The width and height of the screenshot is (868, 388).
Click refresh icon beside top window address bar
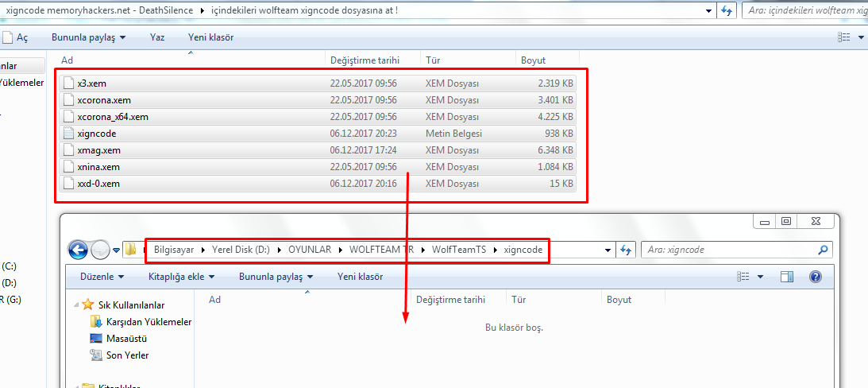click(727, 10)
